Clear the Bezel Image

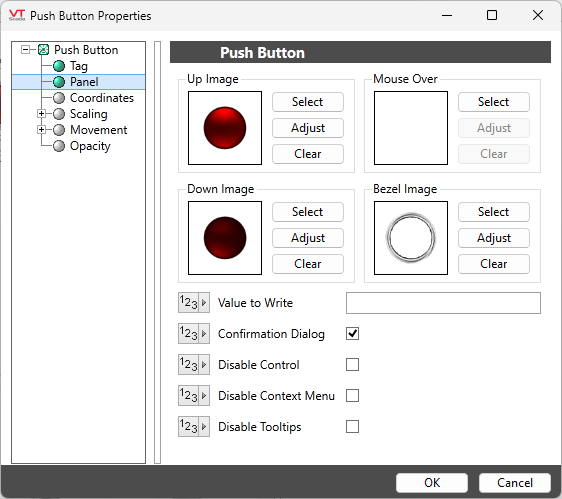point(494,264)
